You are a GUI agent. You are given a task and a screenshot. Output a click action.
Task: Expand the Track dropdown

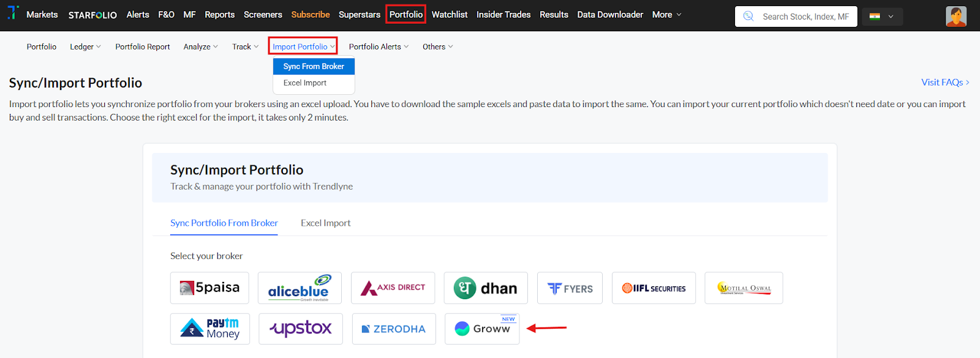point(245,47)
